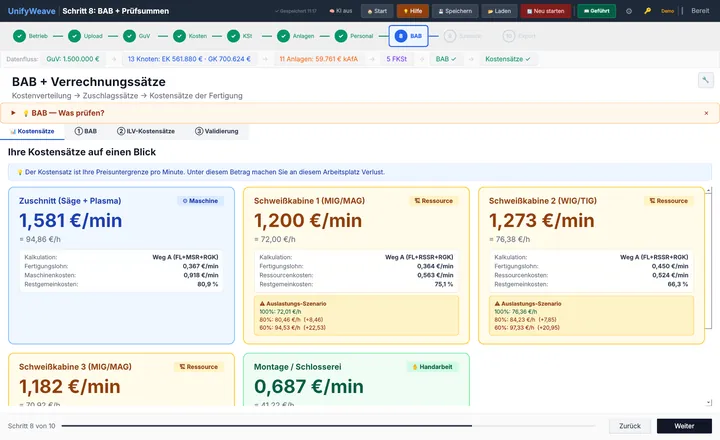Click the step 10 Export circle
The height and width of the screenshot is (440, 720).
508,36
